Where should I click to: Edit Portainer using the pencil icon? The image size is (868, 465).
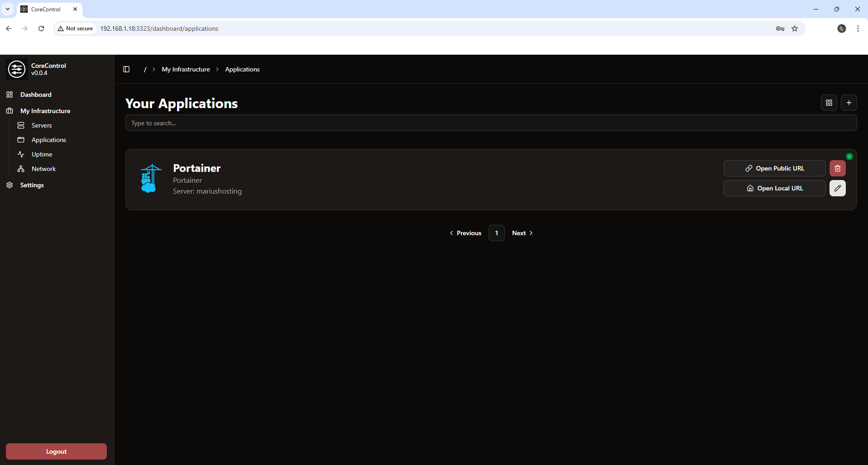pos(837,188)
